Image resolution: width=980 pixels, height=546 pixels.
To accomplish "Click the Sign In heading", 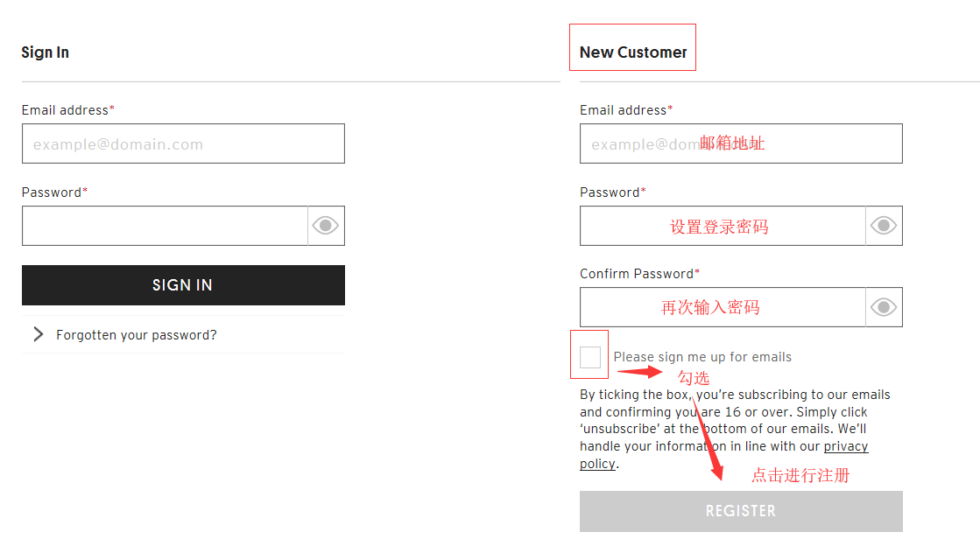I will [46, 52].
